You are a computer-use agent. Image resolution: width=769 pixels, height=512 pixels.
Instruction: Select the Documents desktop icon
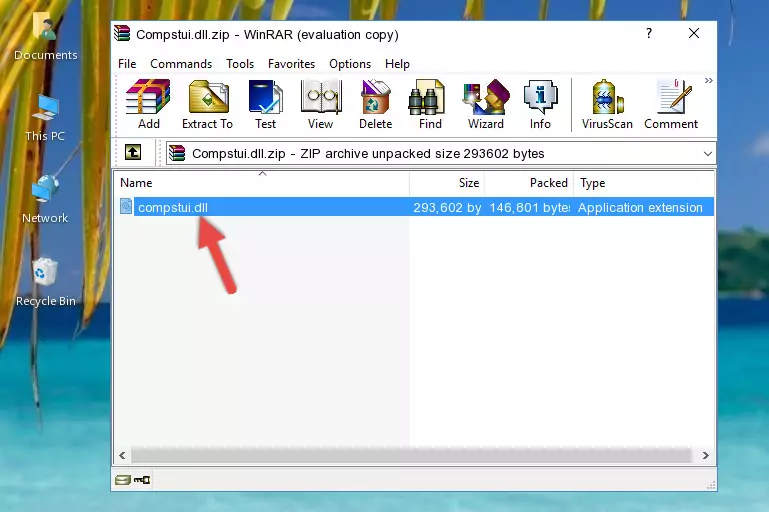pos(46,36)
